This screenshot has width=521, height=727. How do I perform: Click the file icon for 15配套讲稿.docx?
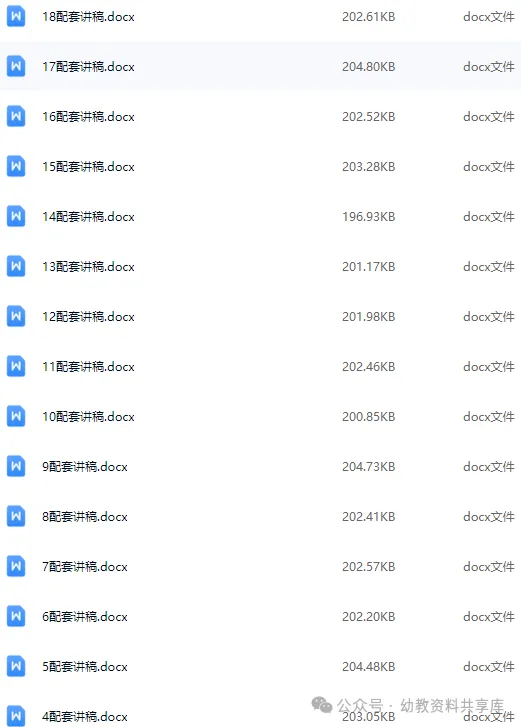[x=16, y=166]
